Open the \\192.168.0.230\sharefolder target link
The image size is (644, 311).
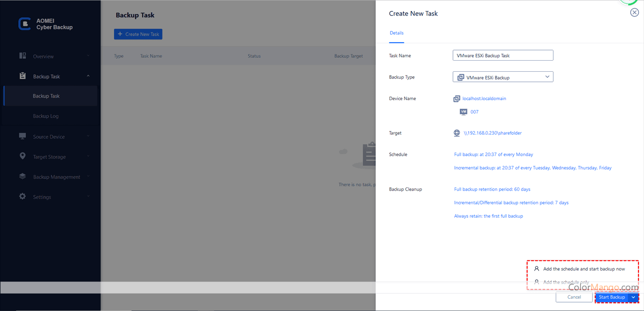click(493, 133)
